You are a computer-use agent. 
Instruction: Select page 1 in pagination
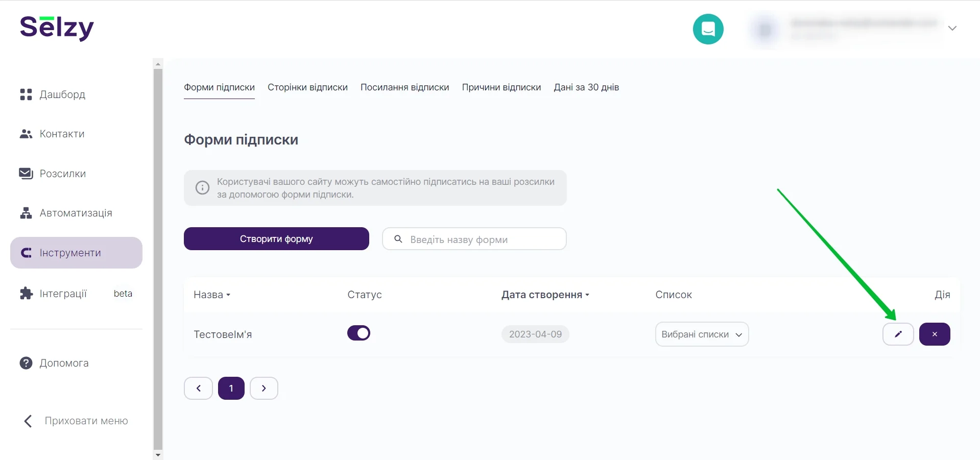click(231, 388)
